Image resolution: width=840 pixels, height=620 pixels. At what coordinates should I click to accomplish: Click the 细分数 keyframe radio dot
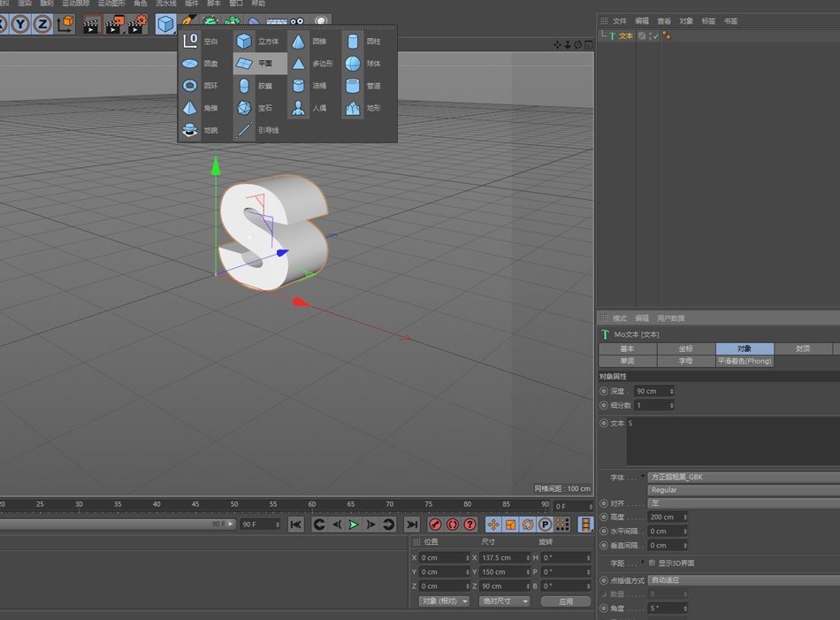point(604,405)
